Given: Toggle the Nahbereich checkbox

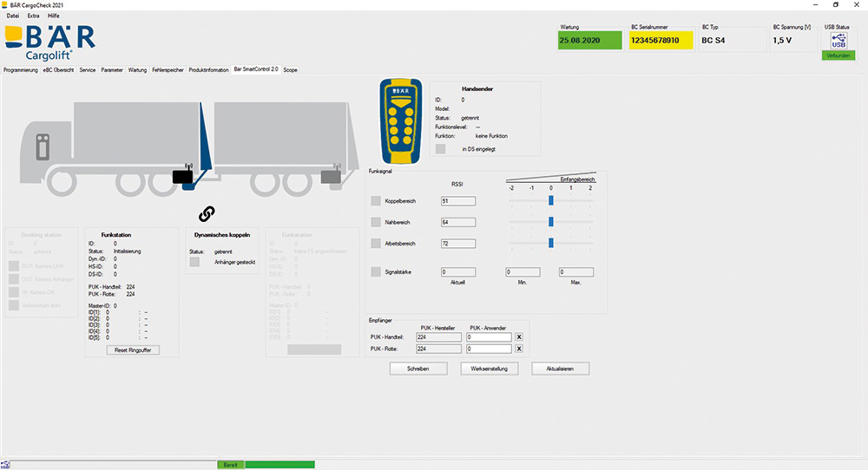Looking at the screenshot, I should click(376, 222).
